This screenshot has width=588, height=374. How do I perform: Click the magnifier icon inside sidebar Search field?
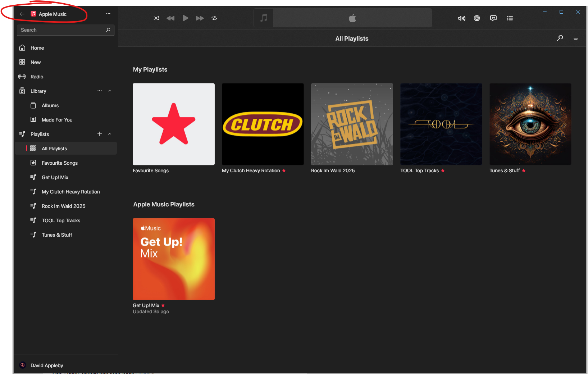coord(108,30)
